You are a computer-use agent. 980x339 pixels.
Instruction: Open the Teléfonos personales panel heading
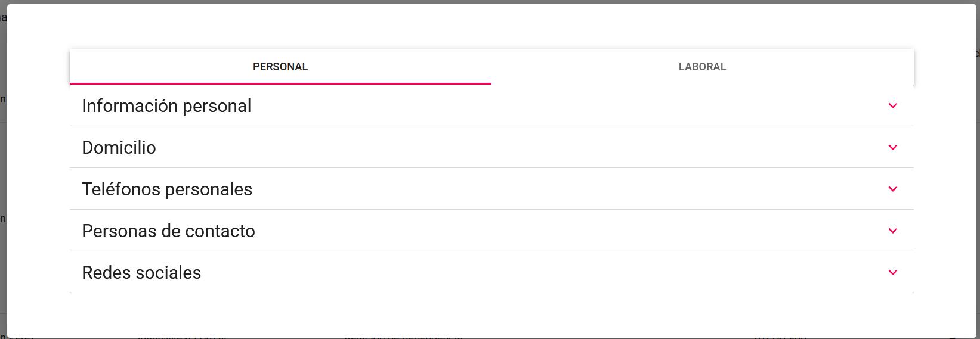click(167, 189)
